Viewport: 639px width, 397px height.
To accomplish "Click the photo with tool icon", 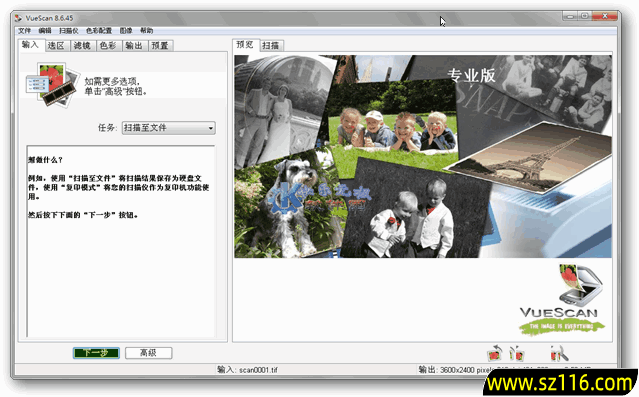I will click(559, 353).
